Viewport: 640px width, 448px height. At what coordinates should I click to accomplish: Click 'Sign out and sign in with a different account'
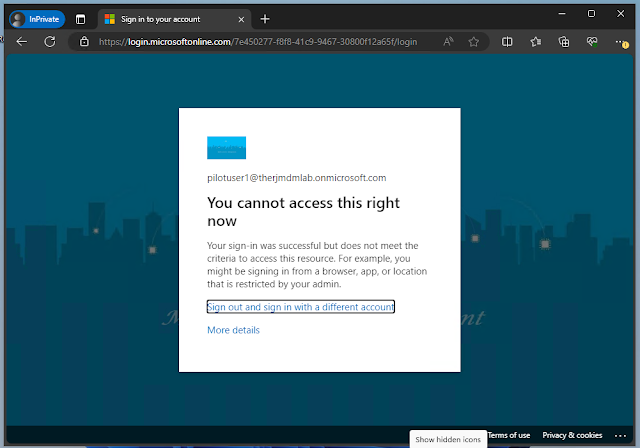(301, 307)
